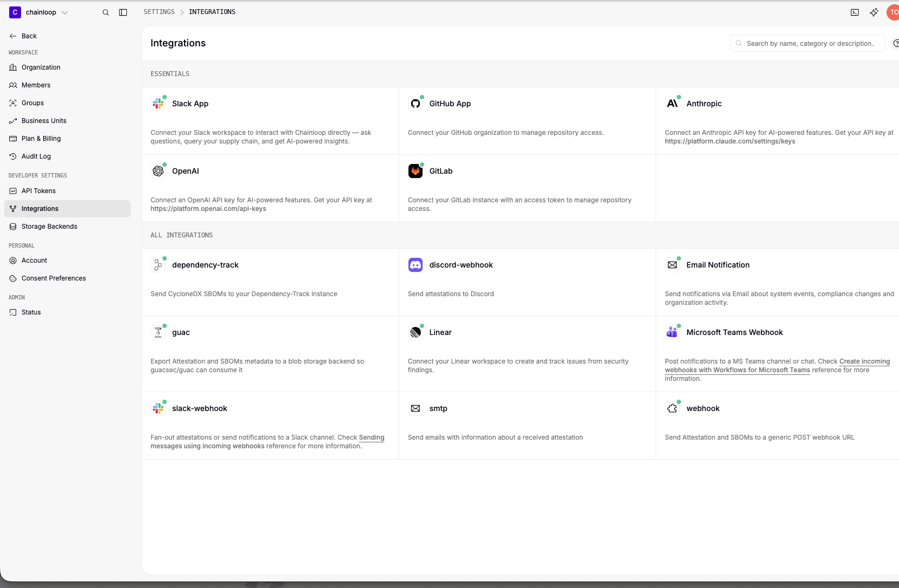This screenshot has height=588, width=899.
Task: Click the Organization building icon
Action: point(13,67)
